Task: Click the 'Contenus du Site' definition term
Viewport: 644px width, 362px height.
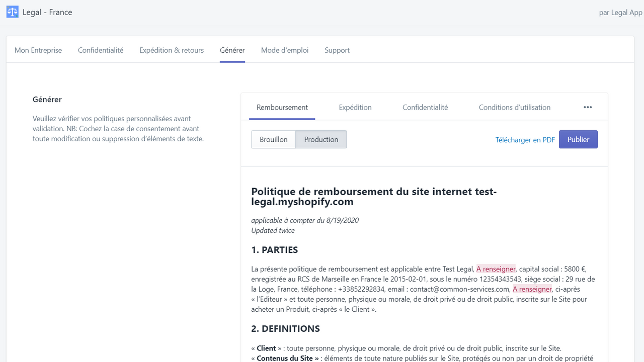Action: (x=285, y=358)
